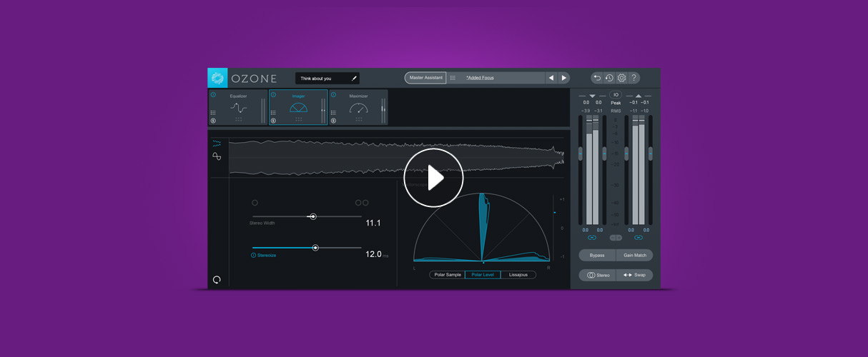This screenshot has height=357, width=868.
Task: Click the undo arrow icon
Action: point(597,78)
